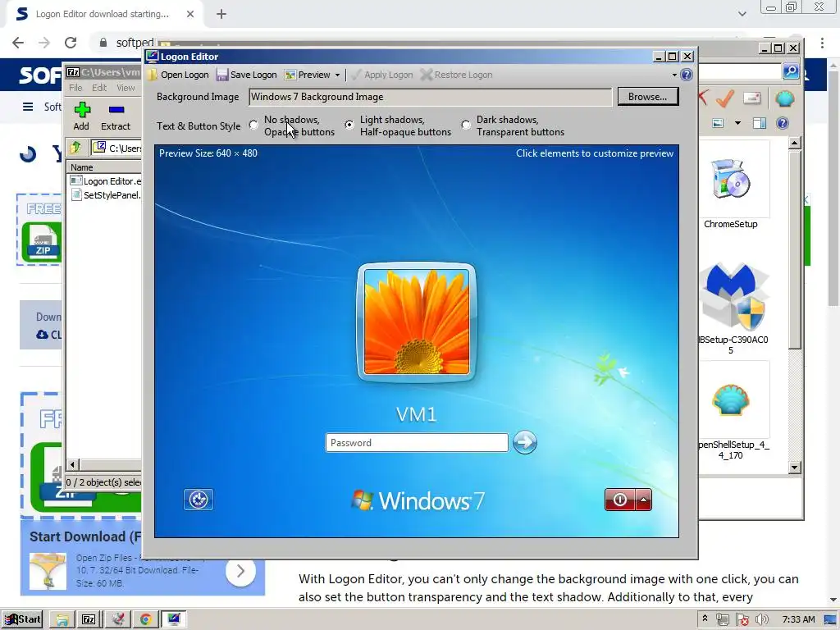Open Softpedia hamburger menu

[x=28, y=107]
